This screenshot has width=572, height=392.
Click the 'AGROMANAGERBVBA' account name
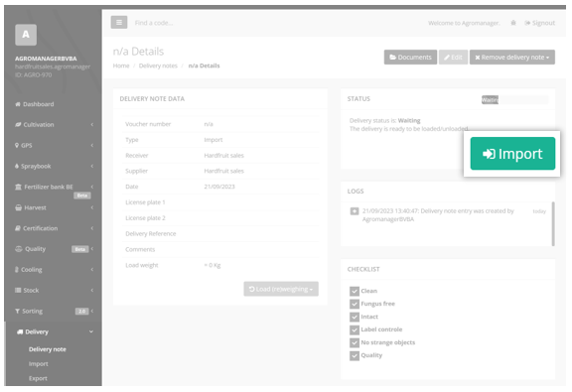(x=46, y=59)
